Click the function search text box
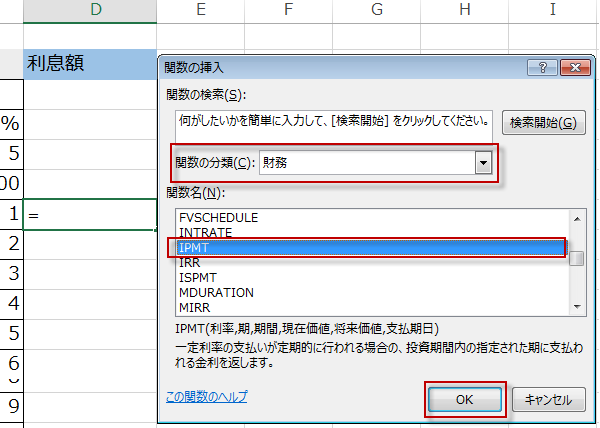Image resolution: width=600 pixels, height=428 pixels. [x=334, y=127]
